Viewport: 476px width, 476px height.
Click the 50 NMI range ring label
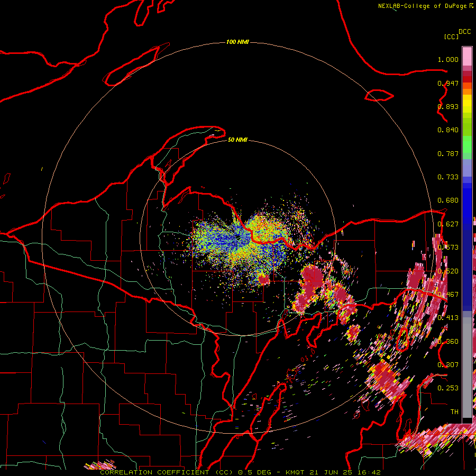pyautogui.click(x=237, y=140)
